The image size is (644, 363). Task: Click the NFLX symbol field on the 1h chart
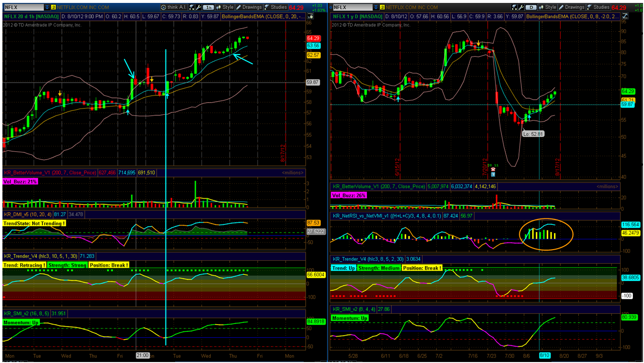pos(23,7)
